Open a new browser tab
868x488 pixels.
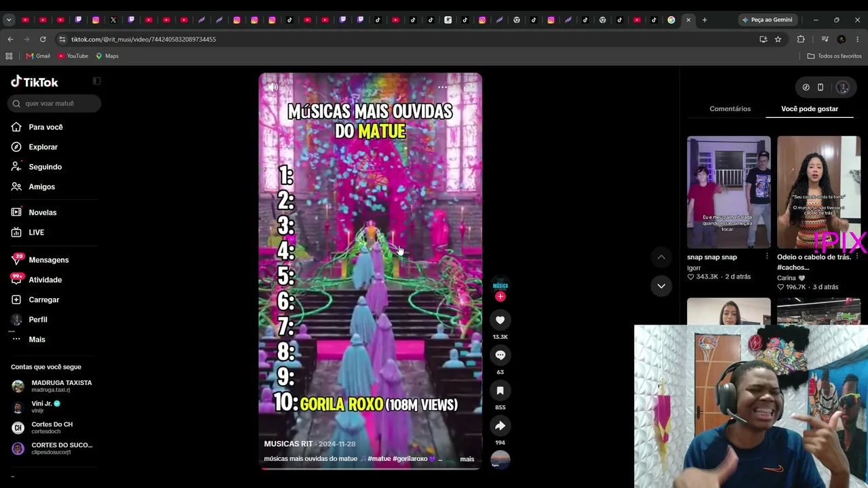[705, 20]
